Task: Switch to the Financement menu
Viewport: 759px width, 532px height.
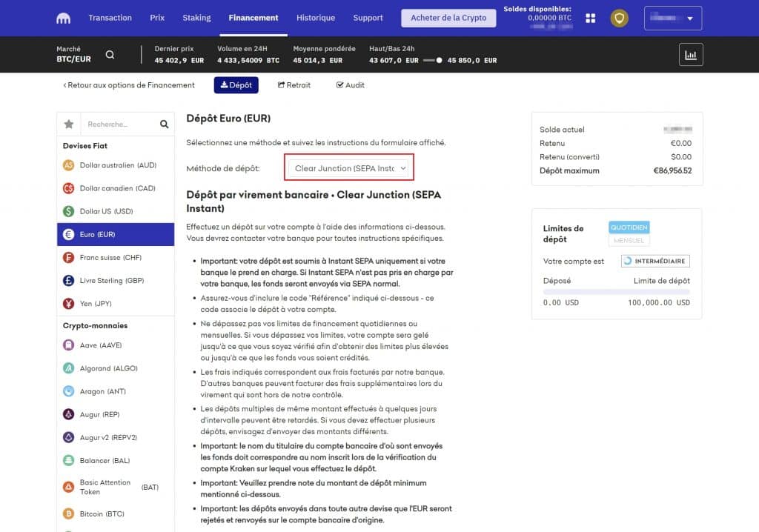Action: tap(253, 17)
